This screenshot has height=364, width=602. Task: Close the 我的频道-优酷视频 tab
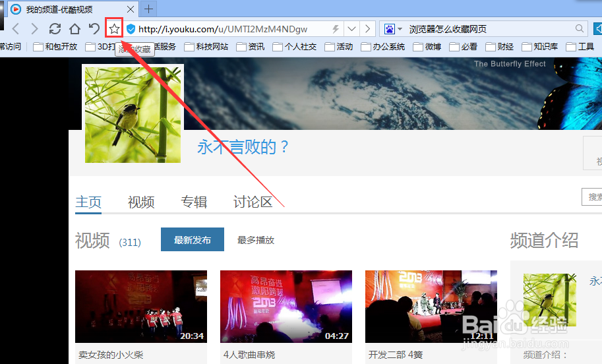[x=131, y=9]
